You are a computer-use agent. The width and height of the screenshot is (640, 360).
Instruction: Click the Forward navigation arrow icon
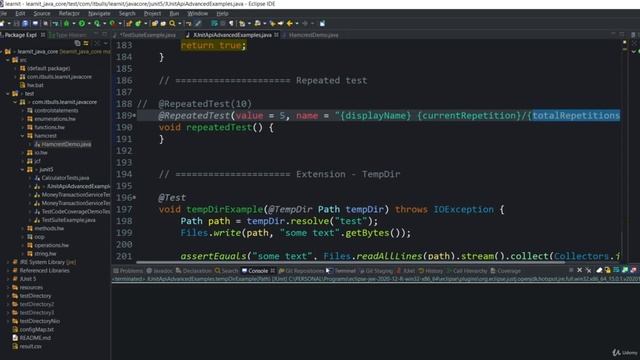[x=304, y=23]
